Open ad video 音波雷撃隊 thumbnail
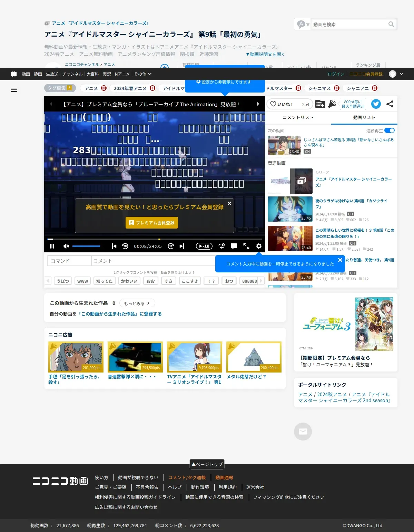The height and width of the screenshot is (532, 414). pos(135,357)
